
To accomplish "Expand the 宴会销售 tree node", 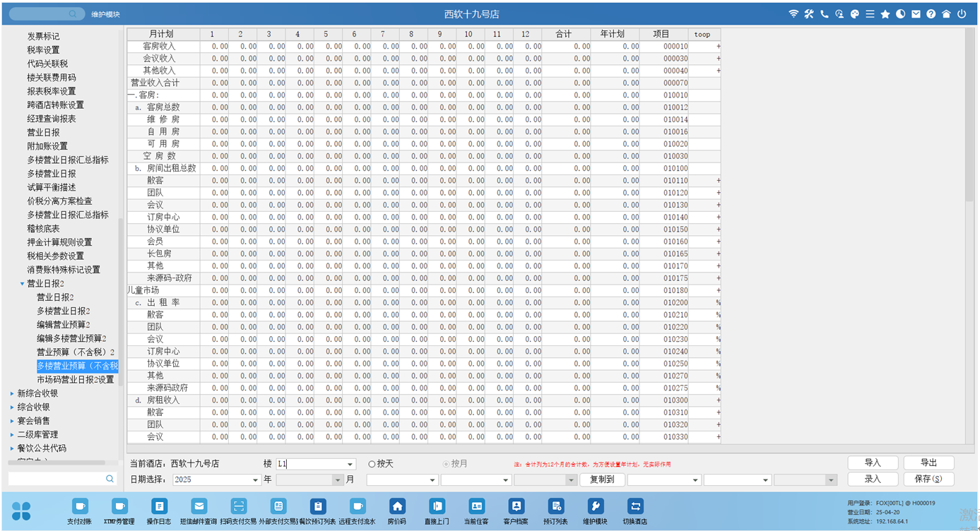I will [x=12, y=422].
